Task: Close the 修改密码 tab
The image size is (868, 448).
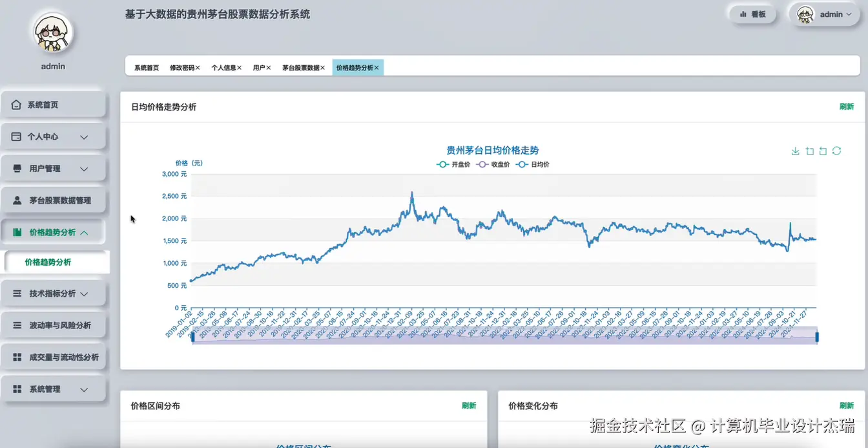Action: click(198, 68)
